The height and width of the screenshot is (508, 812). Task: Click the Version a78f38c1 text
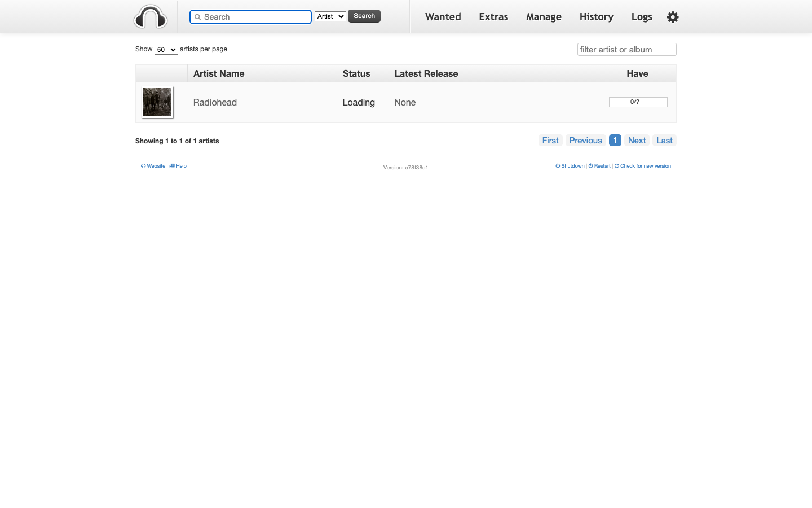coord(405,168)
